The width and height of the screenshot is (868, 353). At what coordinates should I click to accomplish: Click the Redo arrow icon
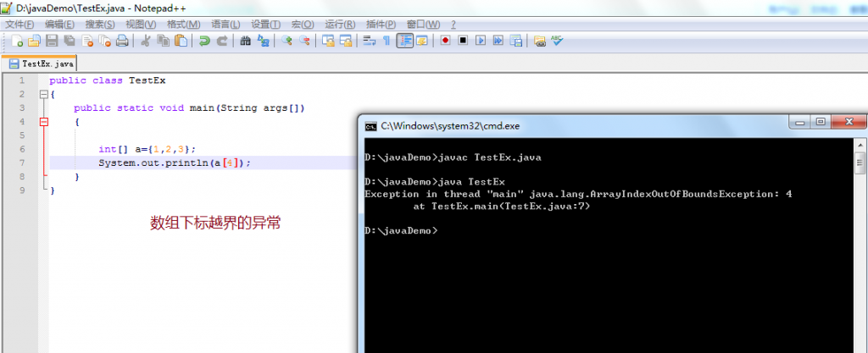[x=221, y=41]
